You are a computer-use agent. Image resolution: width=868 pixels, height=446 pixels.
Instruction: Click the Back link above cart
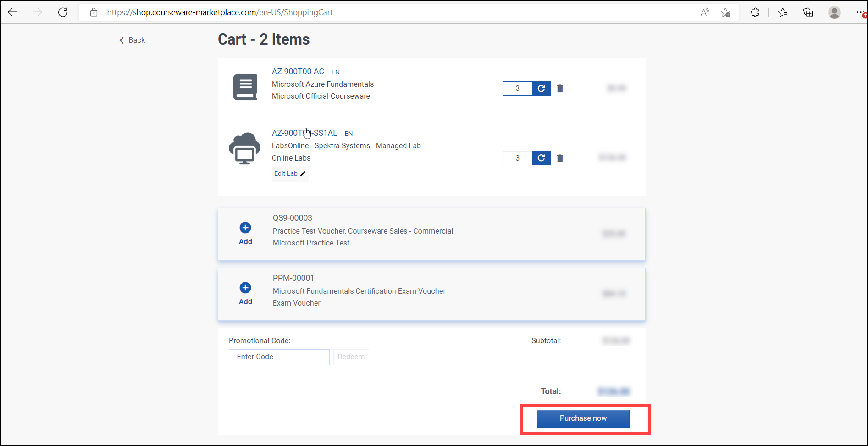point(132,40)
